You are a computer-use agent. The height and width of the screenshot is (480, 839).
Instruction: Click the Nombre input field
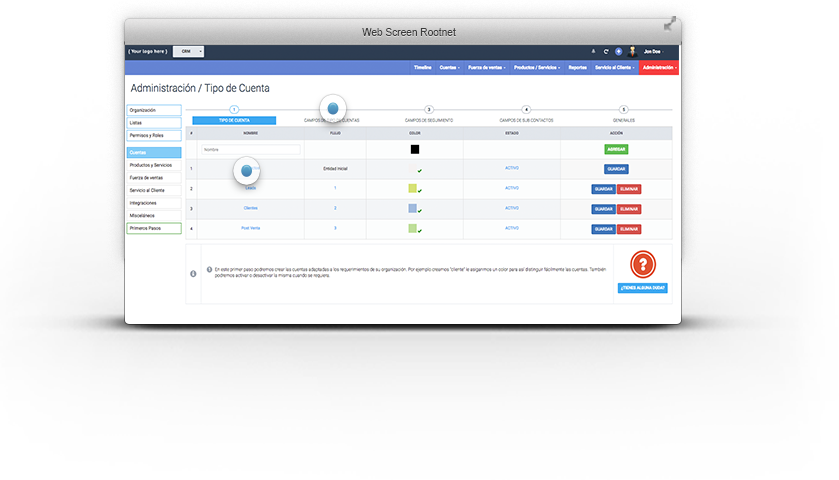click(x=251, y=149)
